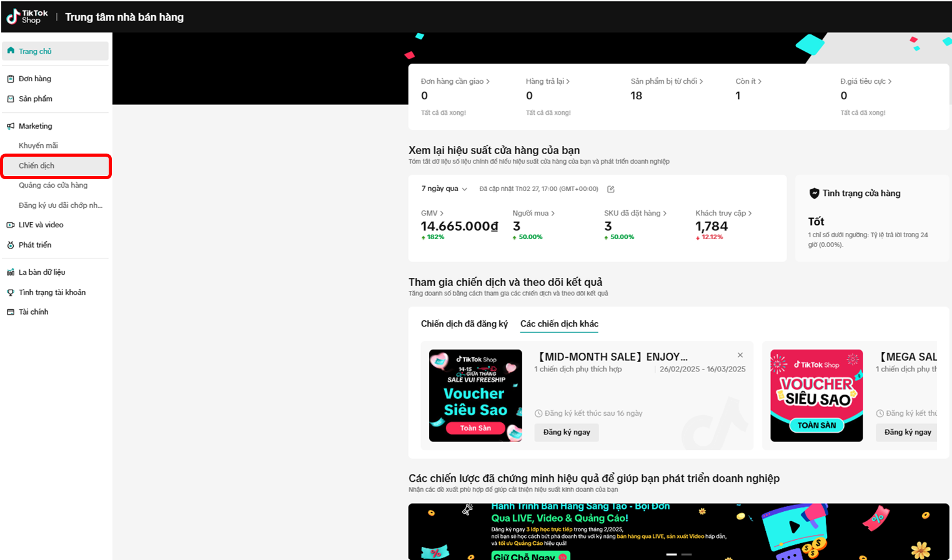Screen dimensions: 952x560
Task: Click the 14.665.000đ GMV value
Action: click(459, 227)
